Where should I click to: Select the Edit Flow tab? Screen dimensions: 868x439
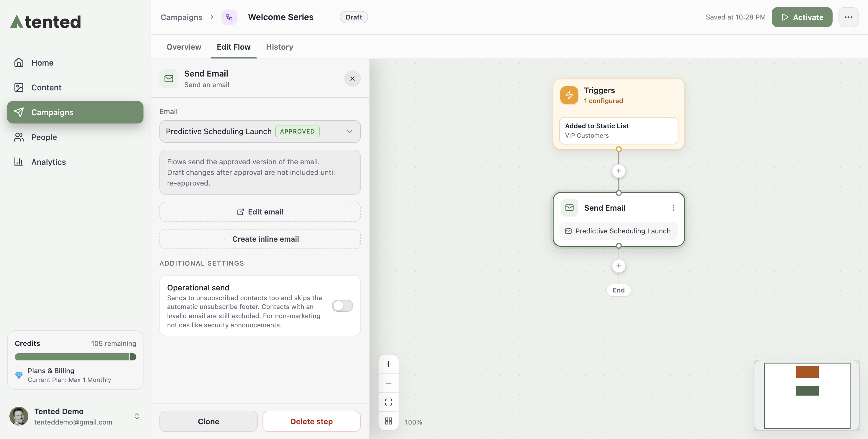(234, 47)
